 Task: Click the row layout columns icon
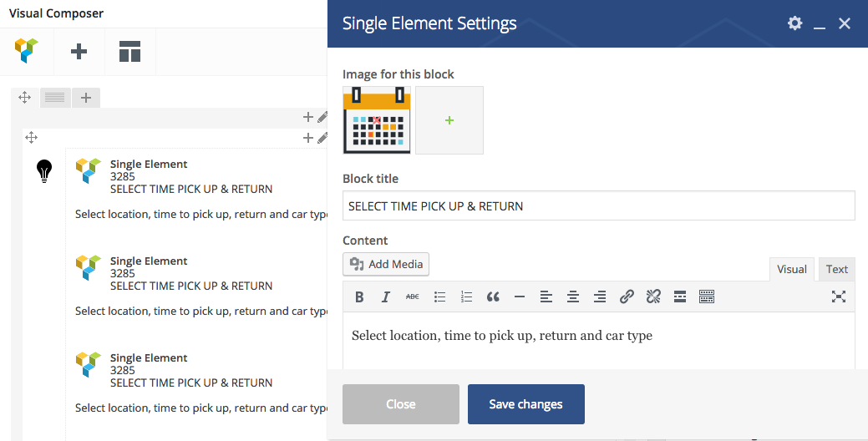56,98
